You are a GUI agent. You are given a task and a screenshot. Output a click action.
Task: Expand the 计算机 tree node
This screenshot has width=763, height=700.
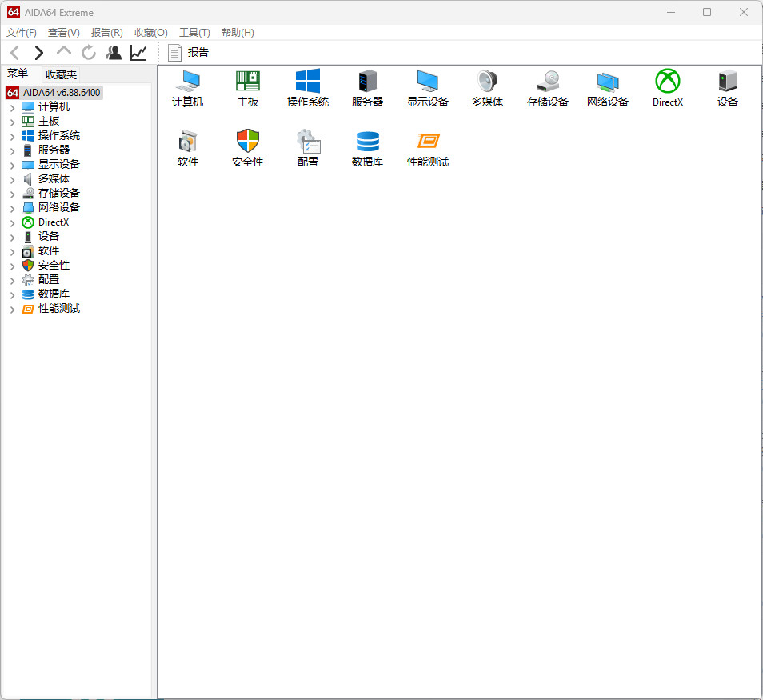point(13,107)
